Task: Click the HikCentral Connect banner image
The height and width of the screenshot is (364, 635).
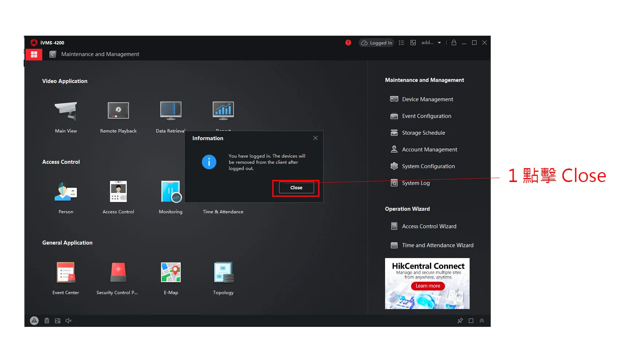Action: 427,284
